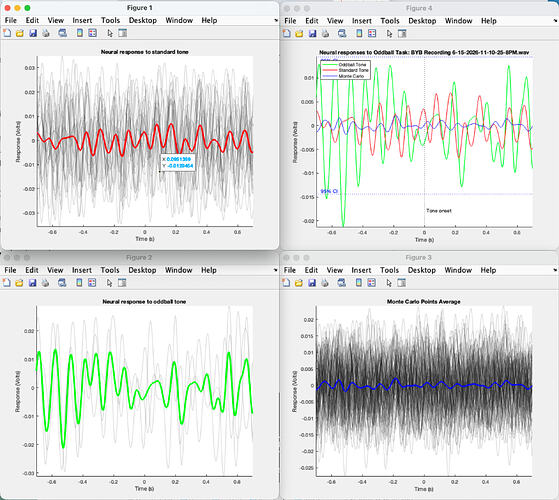This screenshot has height=500, width=559.
Task: Open the Property Inspector icon in Figure 1
Action: pos(122,33)
